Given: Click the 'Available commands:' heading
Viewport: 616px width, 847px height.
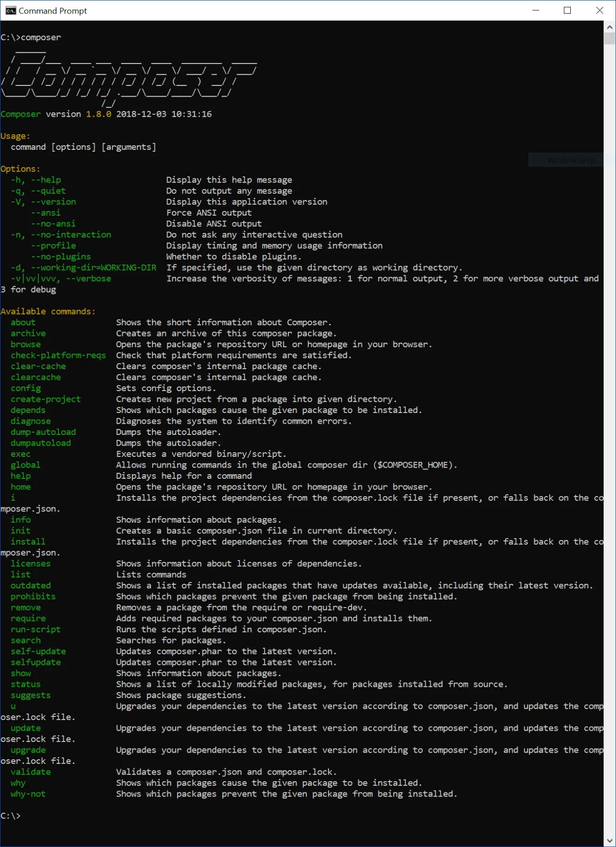Looking at the screenshot, I should (48, 311).
